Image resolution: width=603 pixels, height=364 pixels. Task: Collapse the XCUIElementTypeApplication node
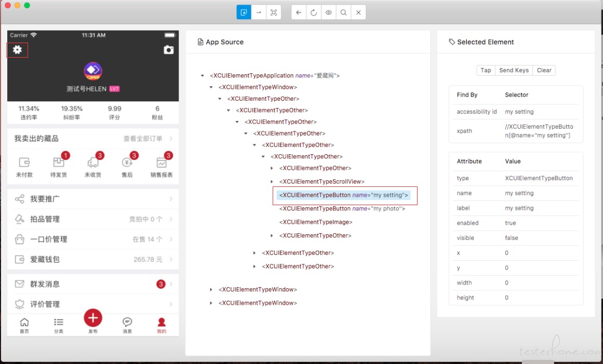[202, 76]
